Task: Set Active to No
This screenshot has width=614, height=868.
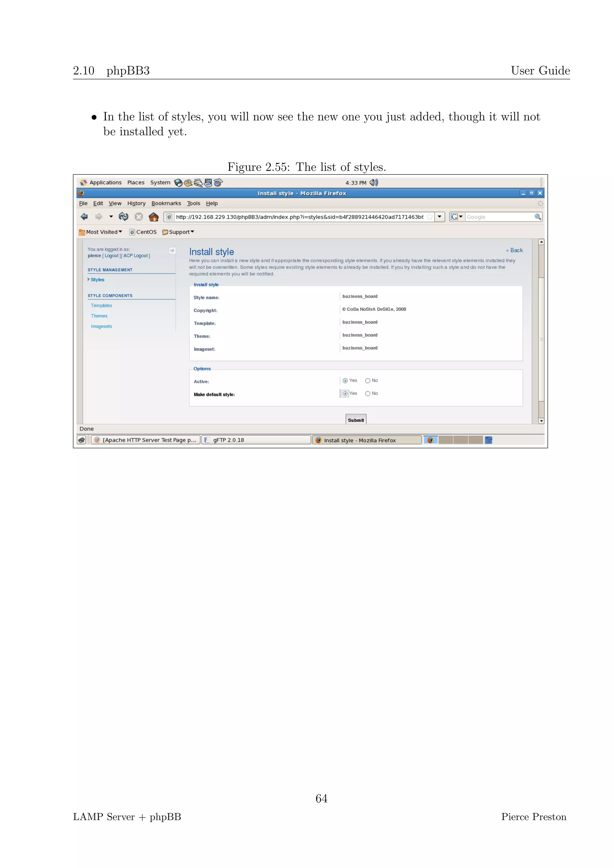Action: (368, 381)
